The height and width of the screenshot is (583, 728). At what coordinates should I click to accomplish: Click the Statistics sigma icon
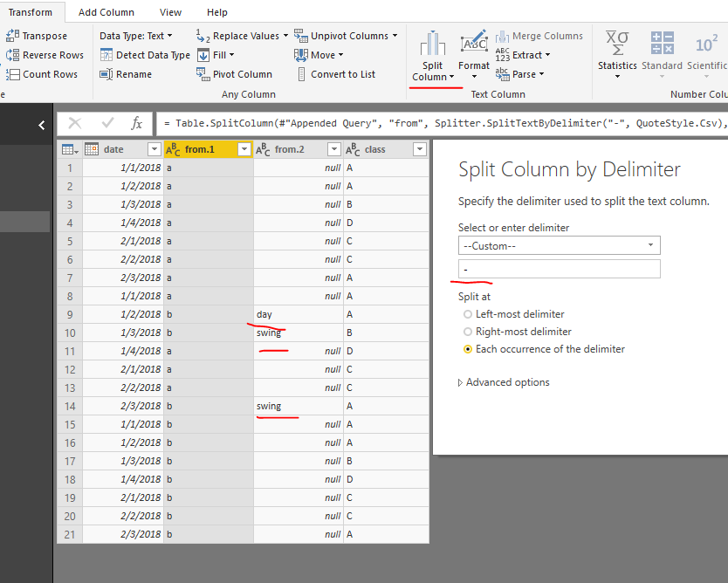(617, 43)
